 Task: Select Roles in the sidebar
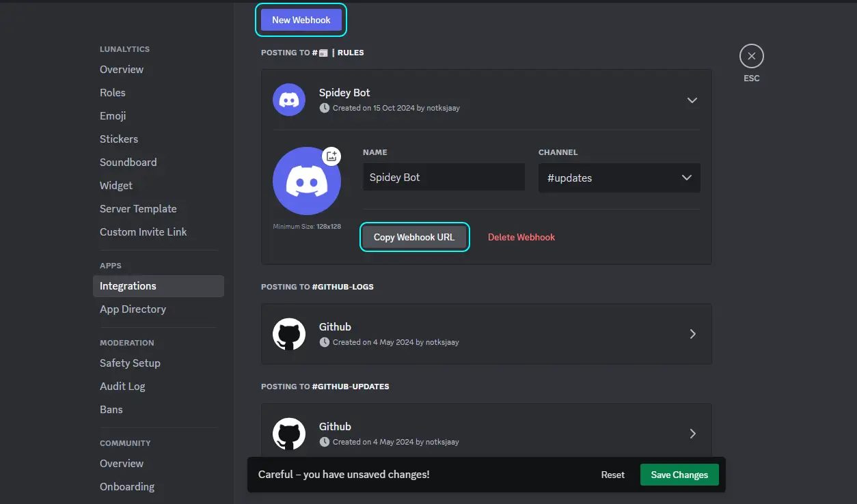[x=113, y=92]
